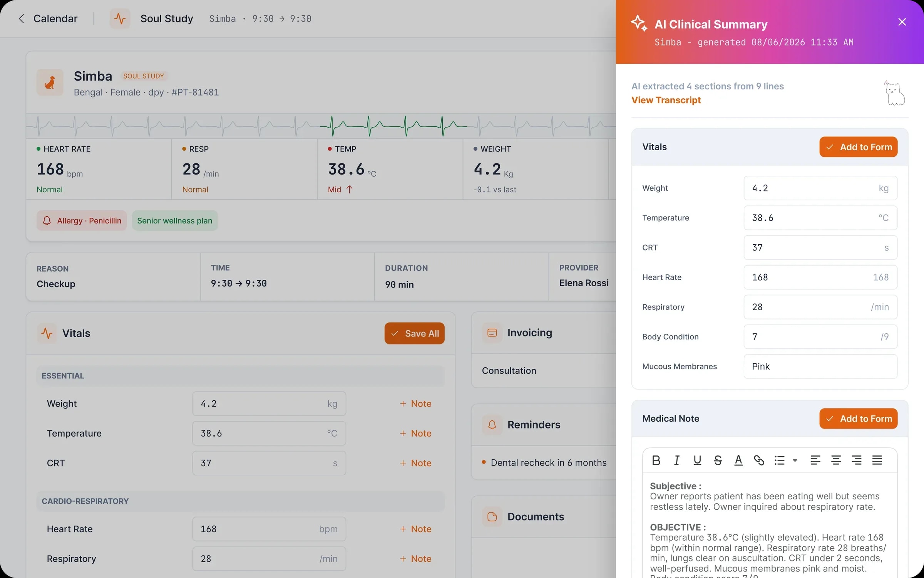This screenshot has height=578, width=924.
Task: Apply underline in Medical Note editor
Action: [x=697, y=460]
